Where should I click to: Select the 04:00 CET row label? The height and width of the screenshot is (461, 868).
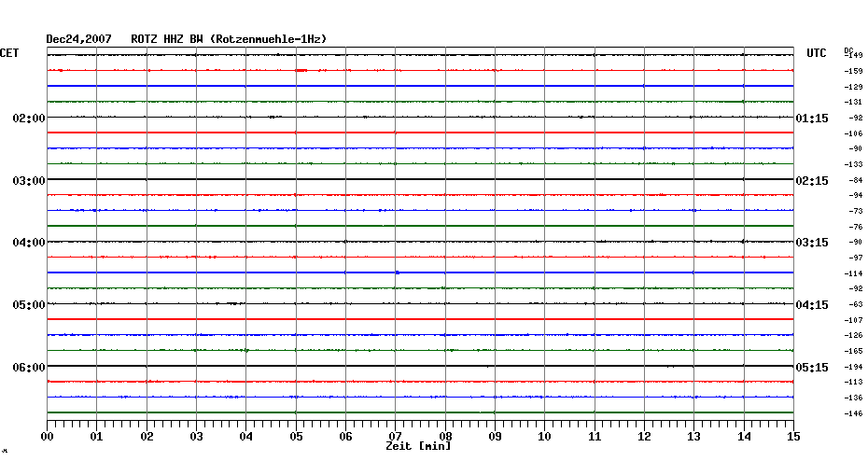(x=29, y=243)
